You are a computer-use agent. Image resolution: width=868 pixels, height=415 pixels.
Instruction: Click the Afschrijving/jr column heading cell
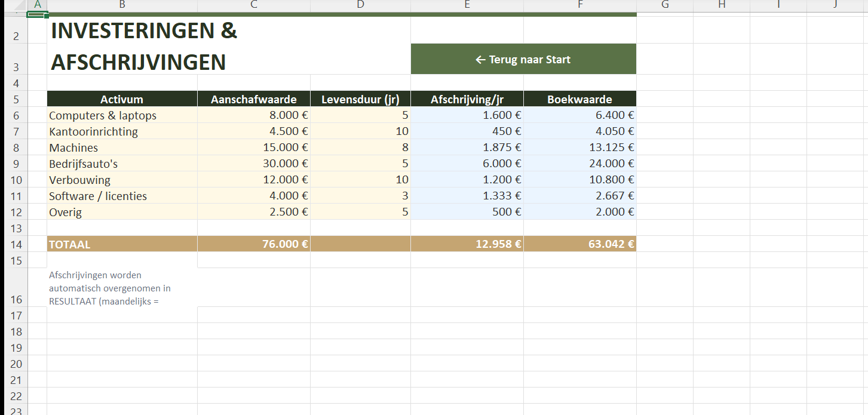(x=467, y=99)
